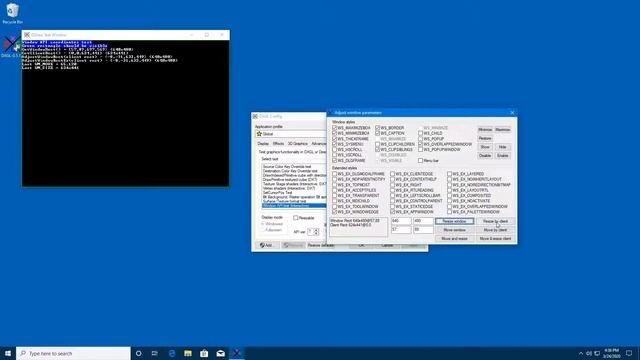Screen dimensions: 640x360
Task: Check the WS_EX_TOPMOST extended style
Action: [x=351, y=184]
